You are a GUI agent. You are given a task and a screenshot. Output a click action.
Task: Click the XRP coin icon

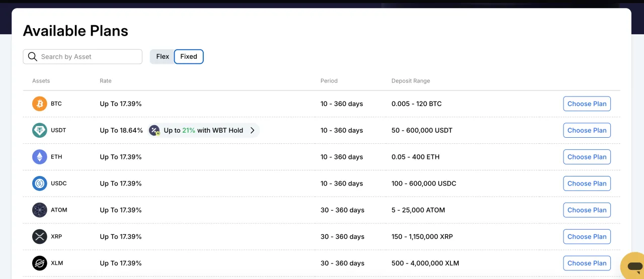coord(40,237)
